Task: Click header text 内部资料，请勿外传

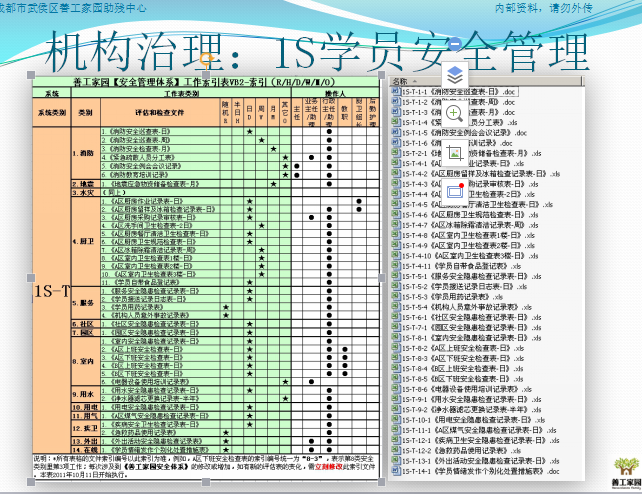Action: (544, 7)
